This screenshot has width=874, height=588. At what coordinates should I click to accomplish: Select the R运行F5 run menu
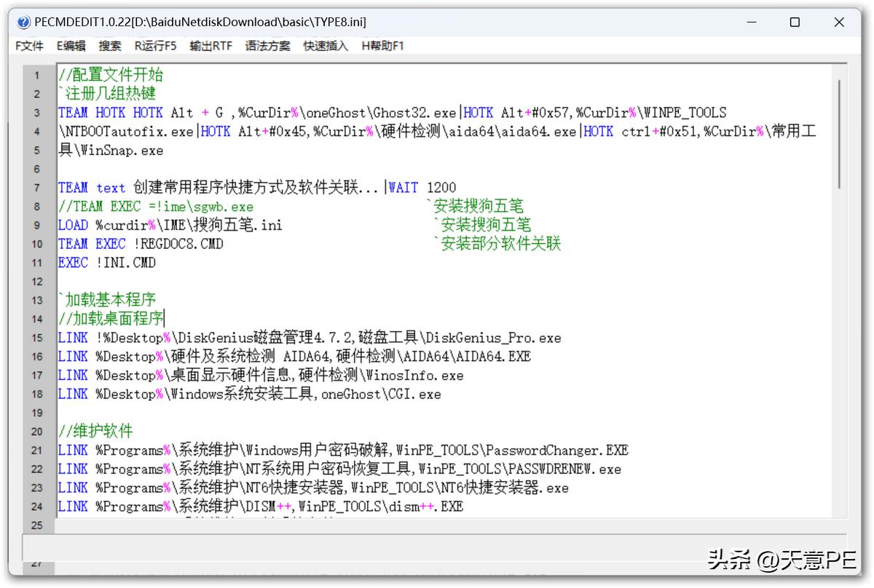coord(155,45)
